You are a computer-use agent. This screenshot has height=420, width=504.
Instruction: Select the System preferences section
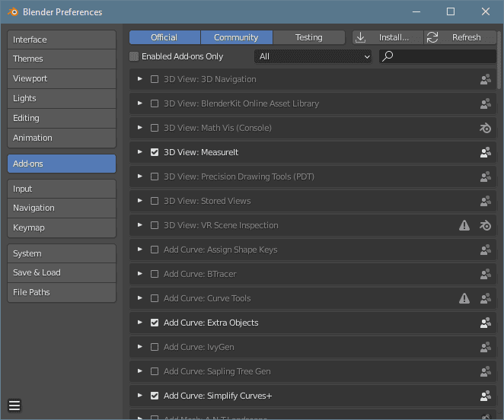pyautogui.click(x=62, y=253)
